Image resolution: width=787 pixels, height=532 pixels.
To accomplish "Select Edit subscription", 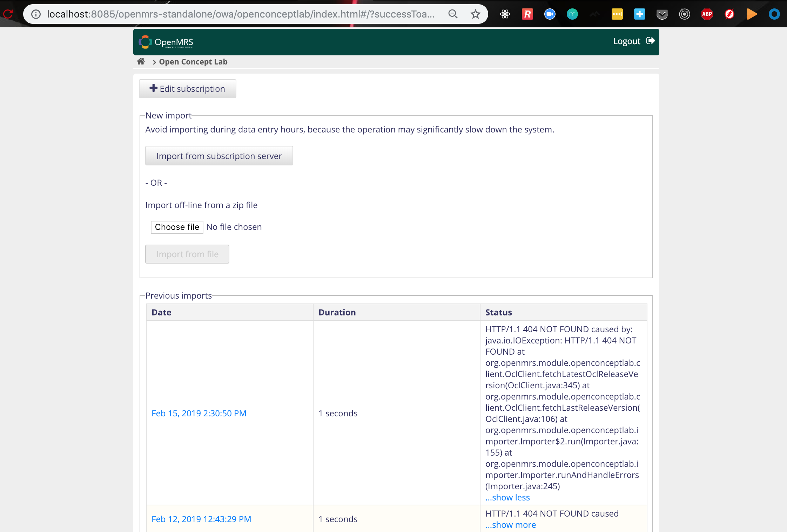I will (x=187, y=89).
